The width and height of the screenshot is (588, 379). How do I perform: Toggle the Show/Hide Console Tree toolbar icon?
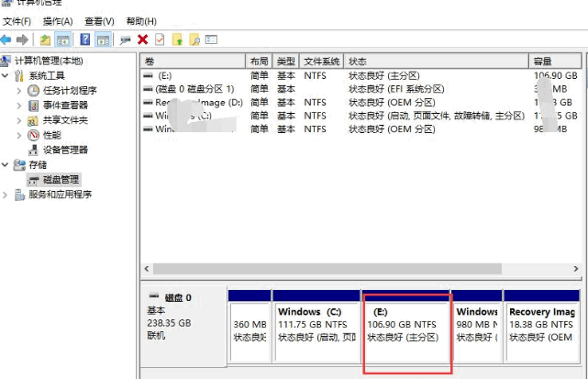[x=62, y=39]
